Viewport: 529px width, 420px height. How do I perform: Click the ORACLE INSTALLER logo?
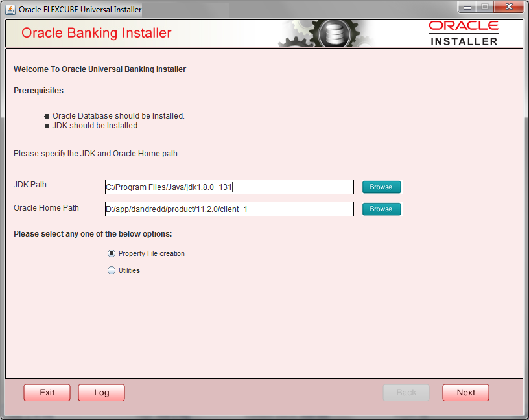tap(463, 32)
